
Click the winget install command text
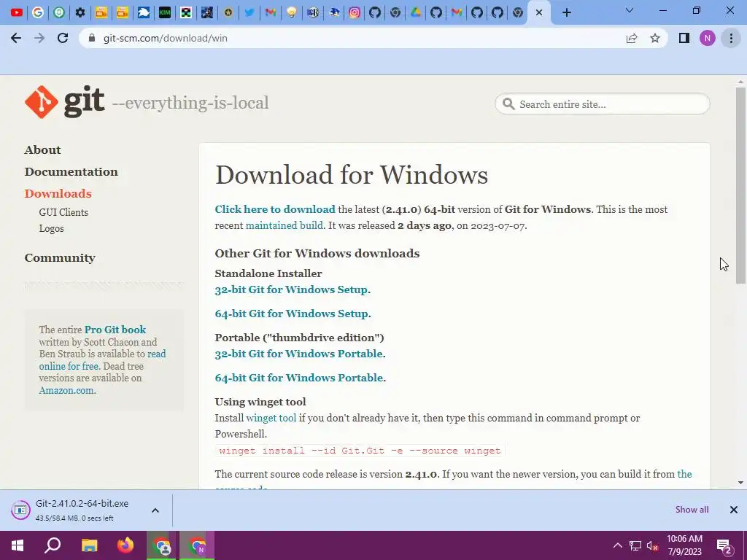click(x=360, y=451)
